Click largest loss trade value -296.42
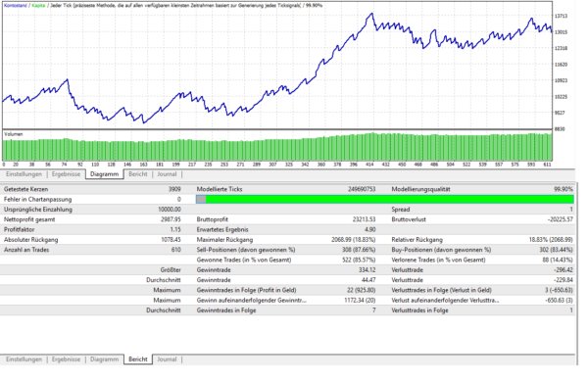 click(563, 270)
